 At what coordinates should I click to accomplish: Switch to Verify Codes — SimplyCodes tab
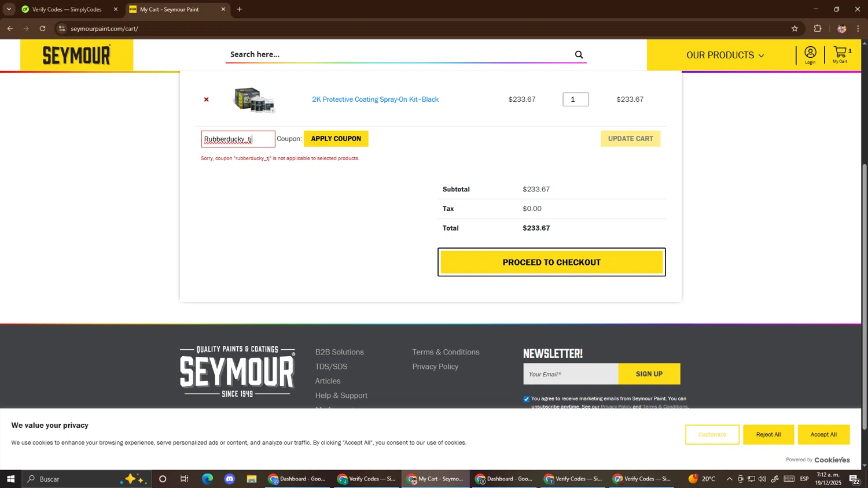67,9
